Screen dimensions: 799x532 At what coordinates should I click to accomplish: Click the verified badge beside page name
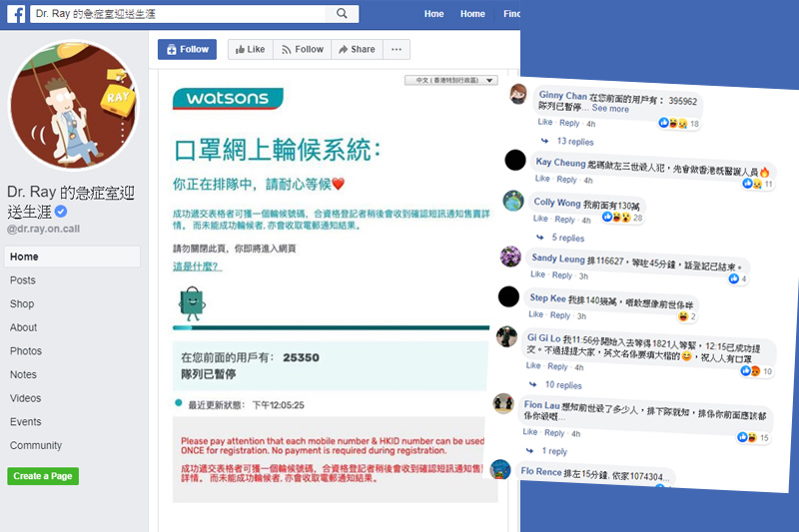60,212
